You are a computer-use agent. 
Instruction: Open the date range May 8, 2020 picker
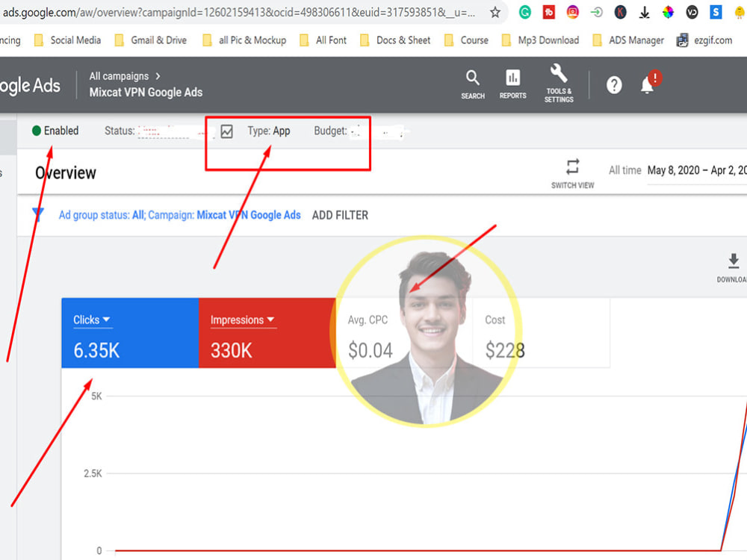(x=697, y=170)
